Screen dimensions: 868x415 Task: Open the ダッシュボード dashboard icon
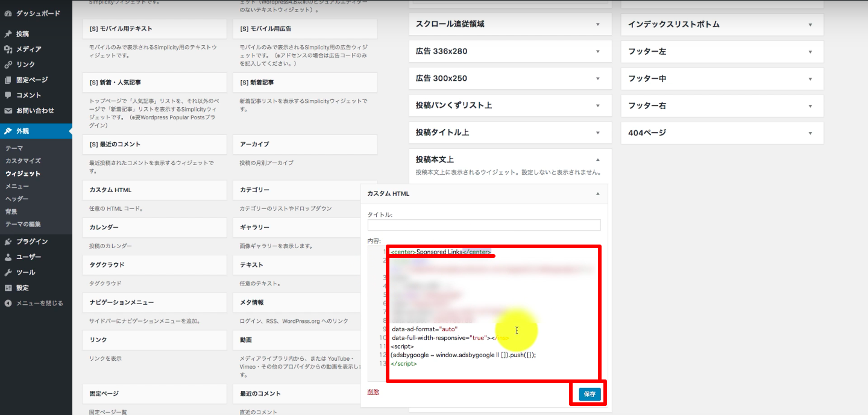[8, 13]
